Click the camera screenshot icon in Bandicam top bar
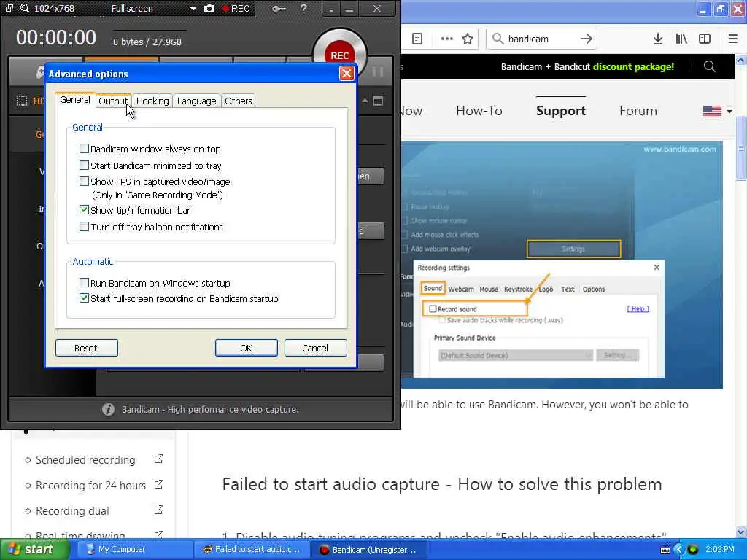Viewport: 747px width, 560px height. [209, 9]
